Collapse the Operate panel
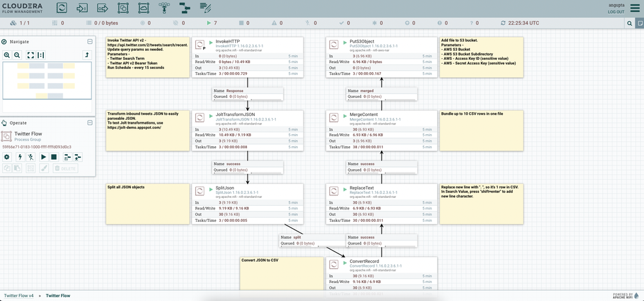Viewport: 644px width, 301px height. (x=90, y=122)
